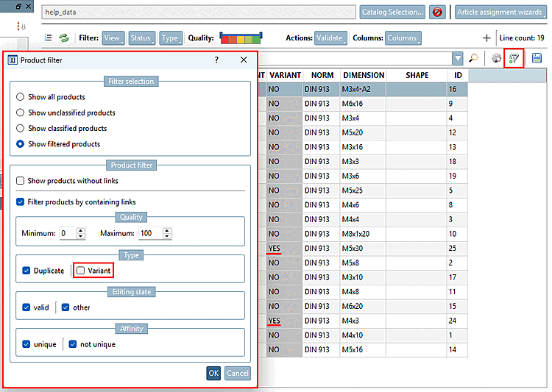Select Show all products radio button
This screenshot has width=552, height=392.
point(20,97)
